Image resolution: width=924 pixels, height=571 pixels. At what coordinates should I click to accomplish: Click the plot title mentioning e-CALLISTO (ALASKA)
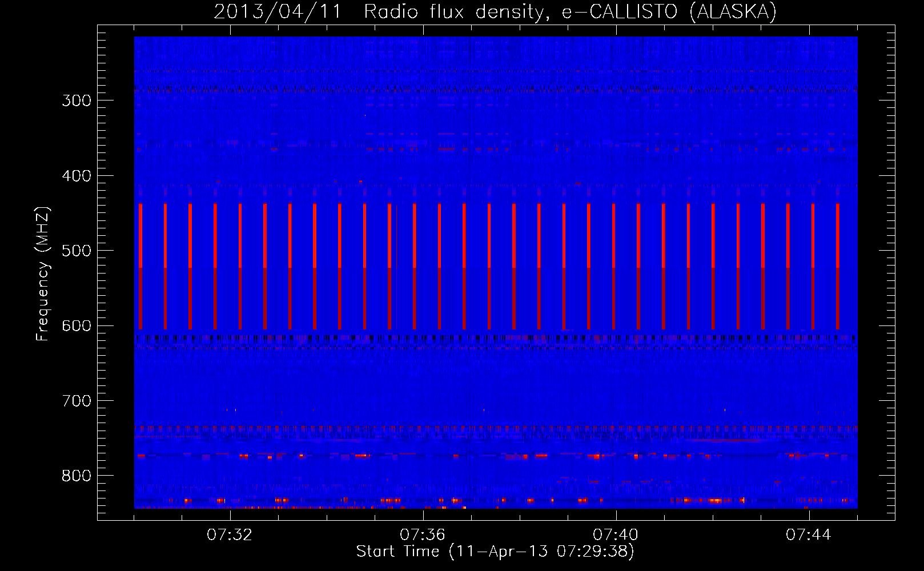click(495, 11)
